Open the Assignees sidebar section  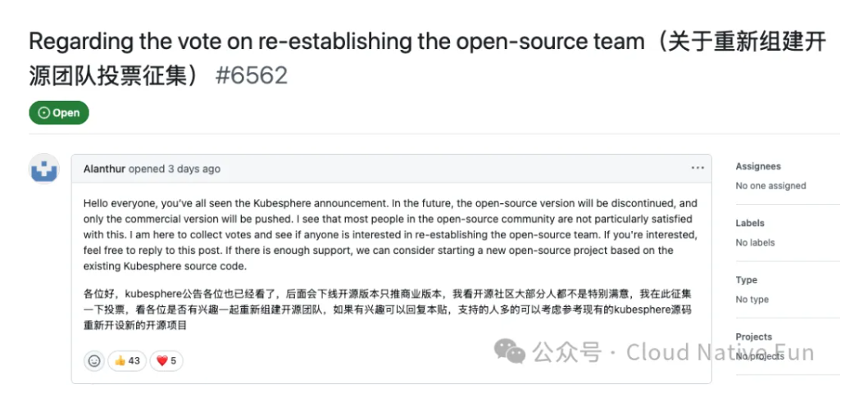tap(758, 166)
